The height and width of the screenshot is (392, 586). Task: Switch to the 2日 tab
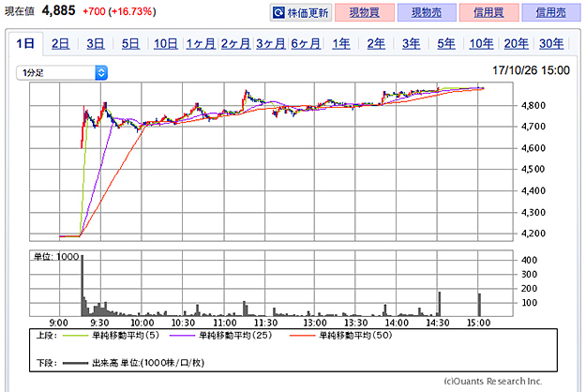point(61,44)
